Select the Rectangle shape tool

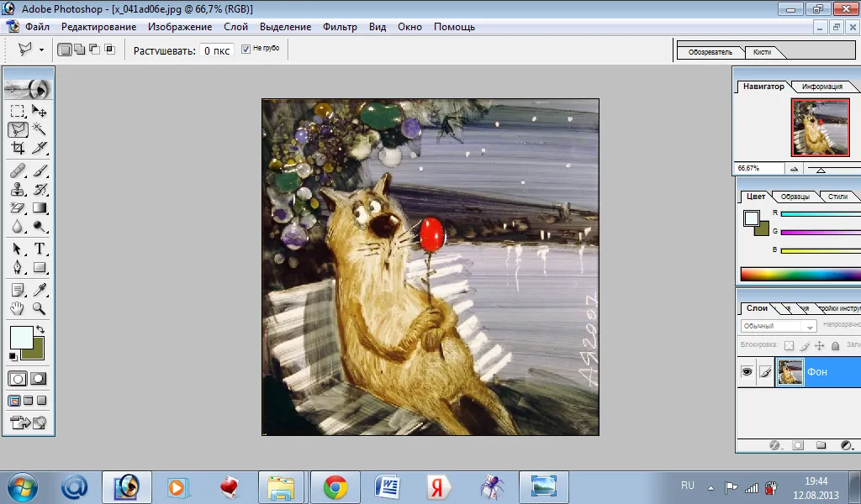point(39,268)
